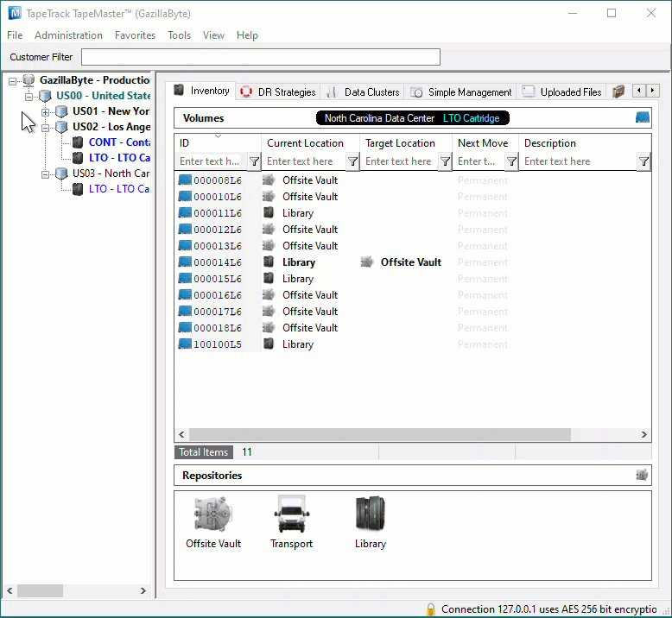
Task: Click the tab strip right scroll arrow
Action: tap(652, 91)
